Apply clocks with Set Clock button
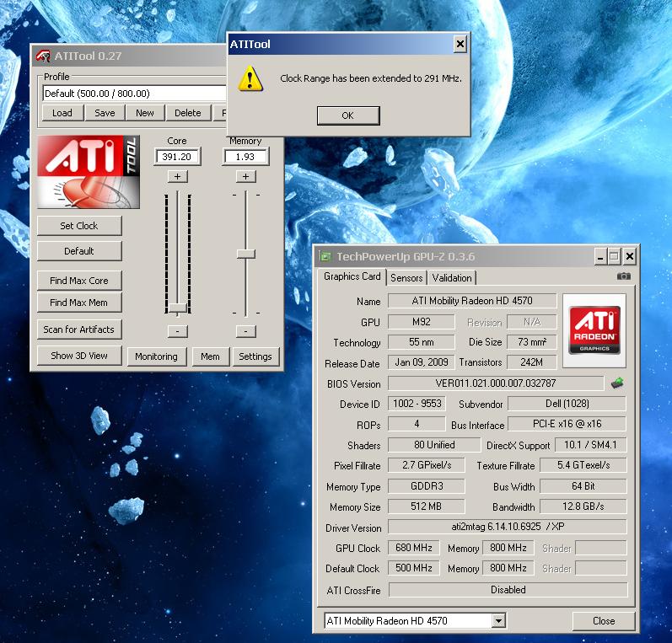 pyautogui.click(x=79, y=226)
